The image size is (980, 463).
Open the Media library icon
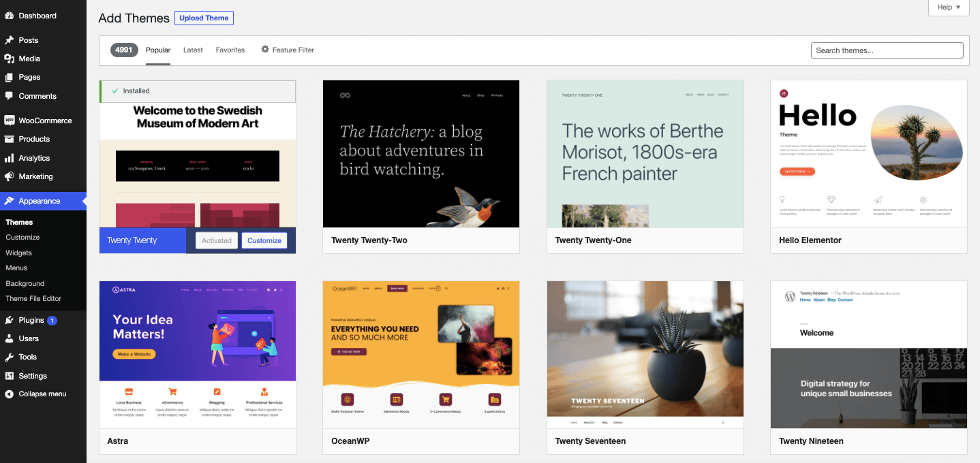(10, 59)
